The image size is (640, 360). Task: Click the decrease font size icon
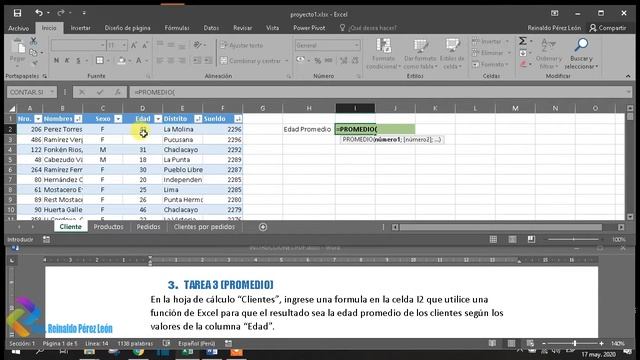(145, 45)
